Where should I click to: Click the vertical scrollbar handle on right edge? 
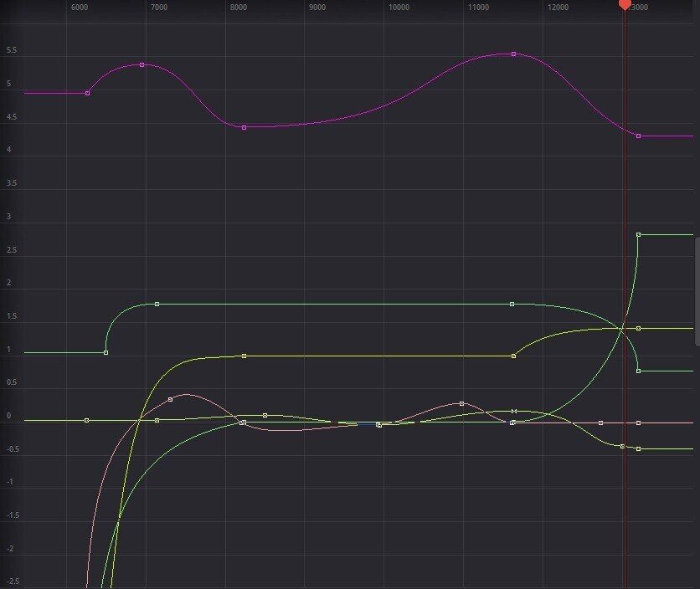[x=697, y=291]
